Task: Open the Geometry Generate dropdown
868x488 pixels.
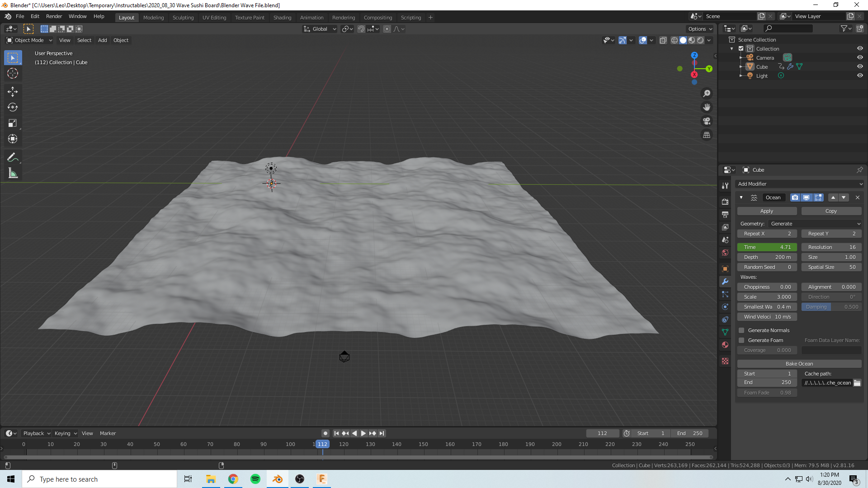Action: pyautogui.click(x=815, y=224)
